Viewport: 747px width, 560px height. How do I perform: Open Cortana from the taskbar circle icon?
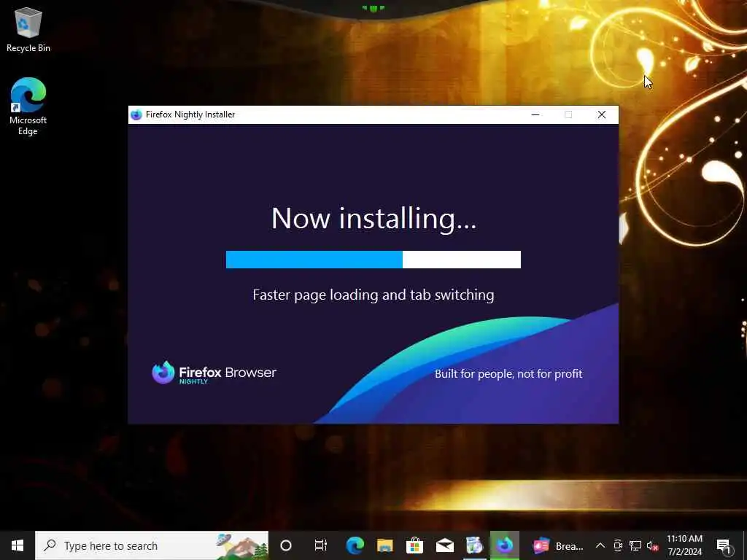click(286, 545)
